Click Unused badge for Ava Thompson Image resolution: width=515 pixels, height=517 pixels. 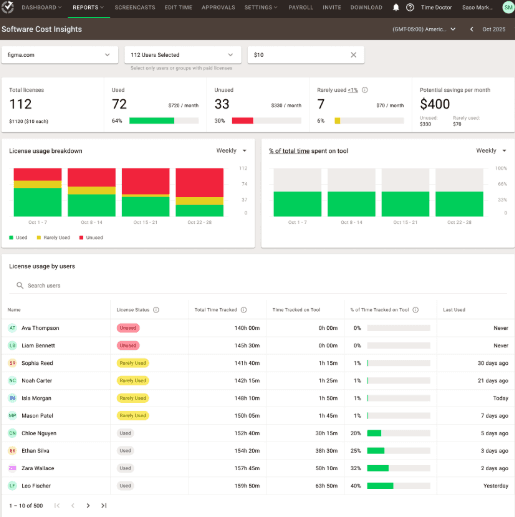pyautogui.click(x=128, y=328)
